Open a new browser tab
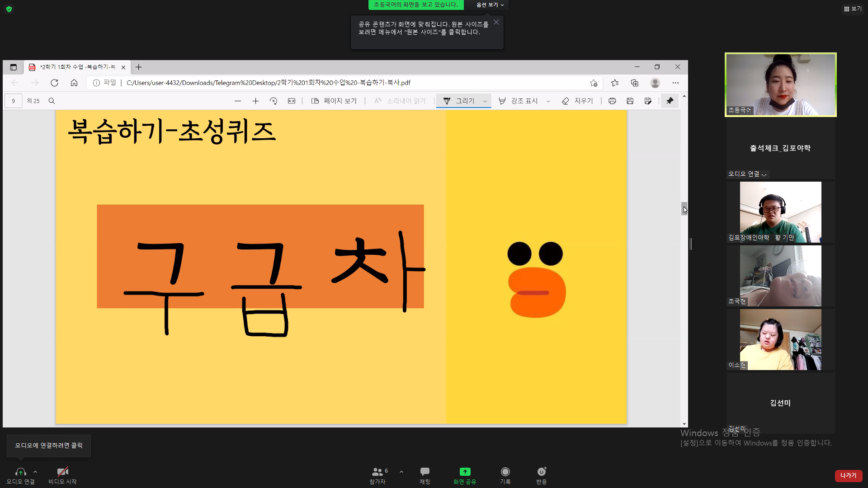868x488 pixels. coord(139,67)
